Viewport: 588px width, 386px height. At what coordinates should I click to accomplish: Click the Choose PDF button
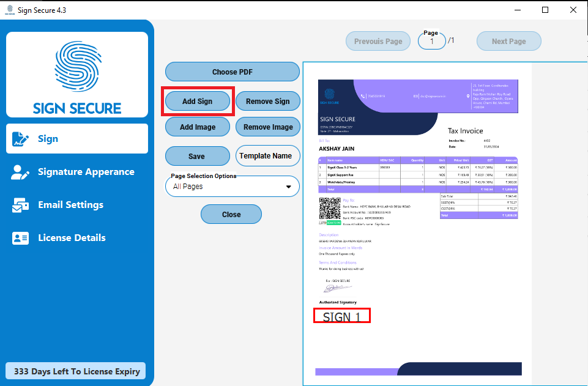(x=233, y=72)
